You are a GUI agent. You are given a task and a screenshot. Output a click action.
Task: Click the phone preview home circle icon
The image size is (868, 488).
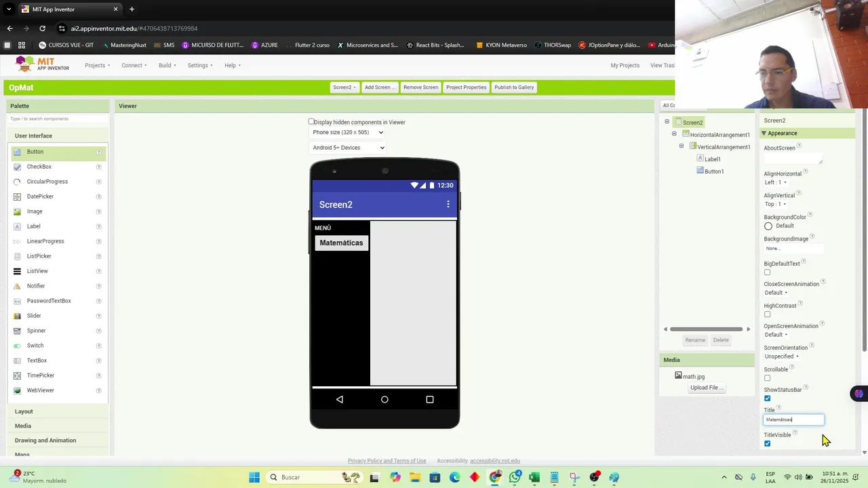(x=384, y=399)
